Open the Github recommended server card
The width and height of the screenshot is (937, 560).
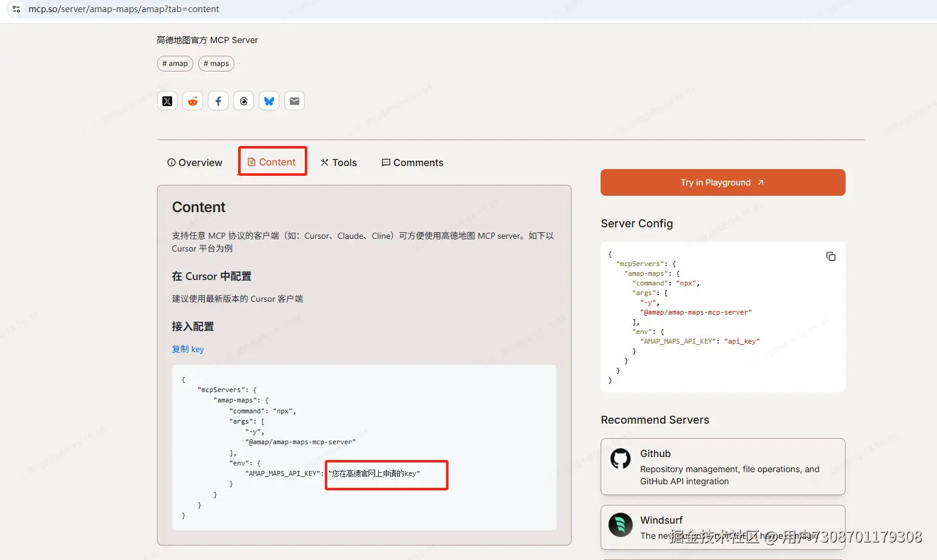point(722,467)
